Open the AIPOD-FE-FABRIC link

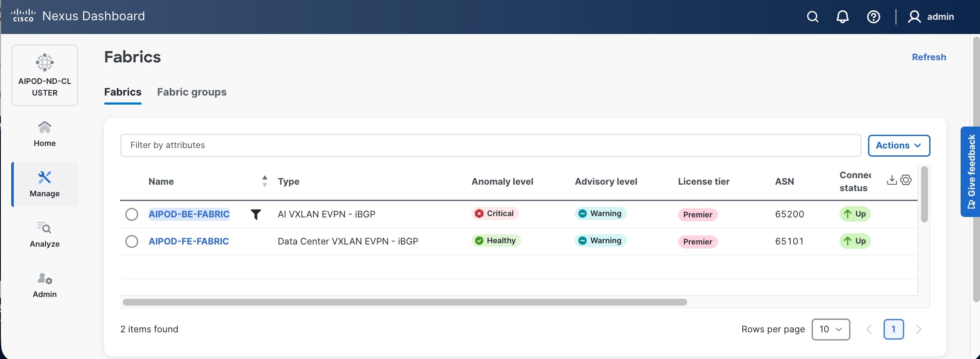[189, 241]
